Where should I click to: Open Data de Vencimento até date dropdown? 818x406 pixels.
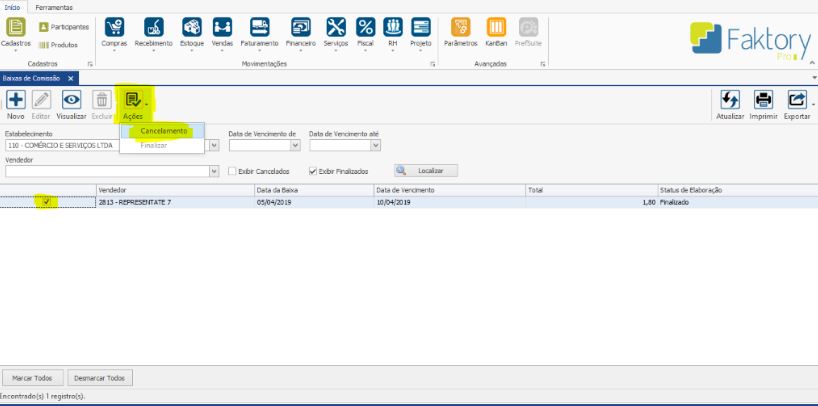[x=376, y=145]
